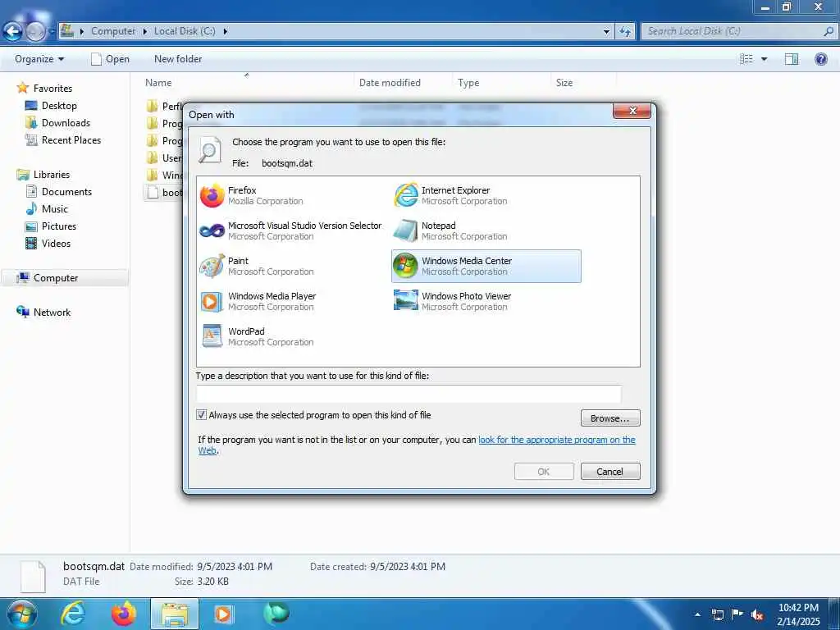Select Computer in navigation pane
The width and height of the screenshot is (840, 630).
56,278
